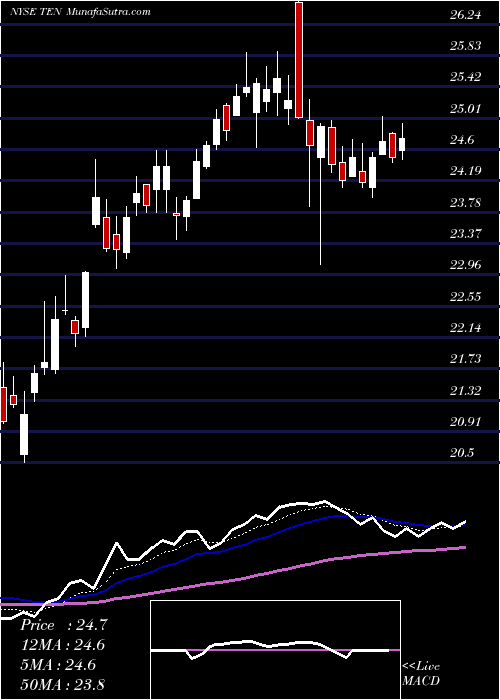Screen dimensions: 500x700
Task: Click the 23.37 price axis label
Action: click(465, 233)
